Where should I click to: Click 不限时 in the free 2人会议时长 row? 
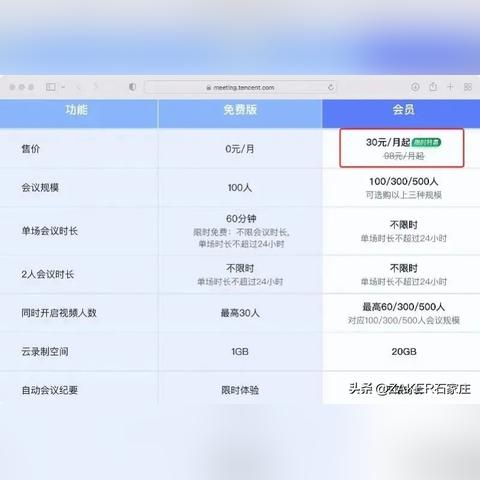click(240, 268)
